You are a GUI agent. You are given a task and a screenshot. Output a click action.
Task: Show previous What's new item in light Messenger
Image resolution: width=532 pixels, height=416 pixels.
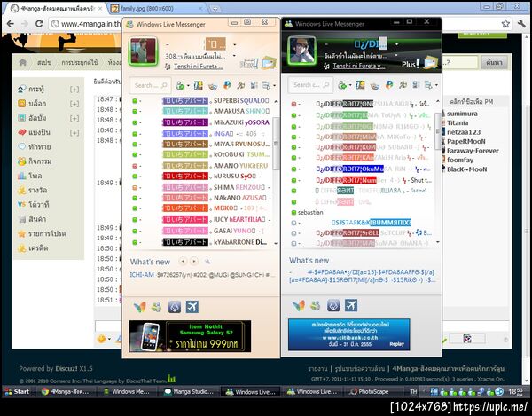(x=183, y=261)
